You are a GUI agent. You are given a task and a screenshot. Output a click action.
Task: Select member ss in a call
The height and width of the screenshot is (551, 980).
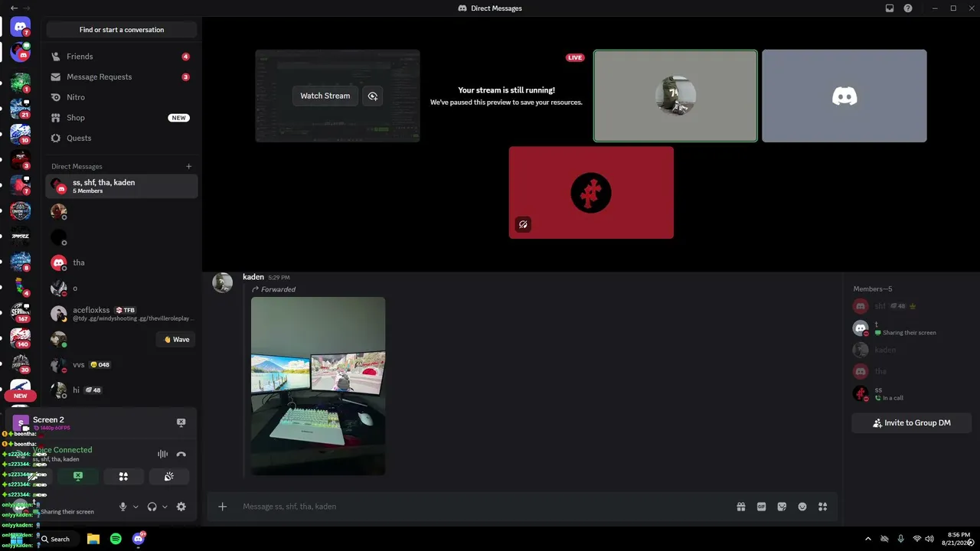click(x=911, y=393)
